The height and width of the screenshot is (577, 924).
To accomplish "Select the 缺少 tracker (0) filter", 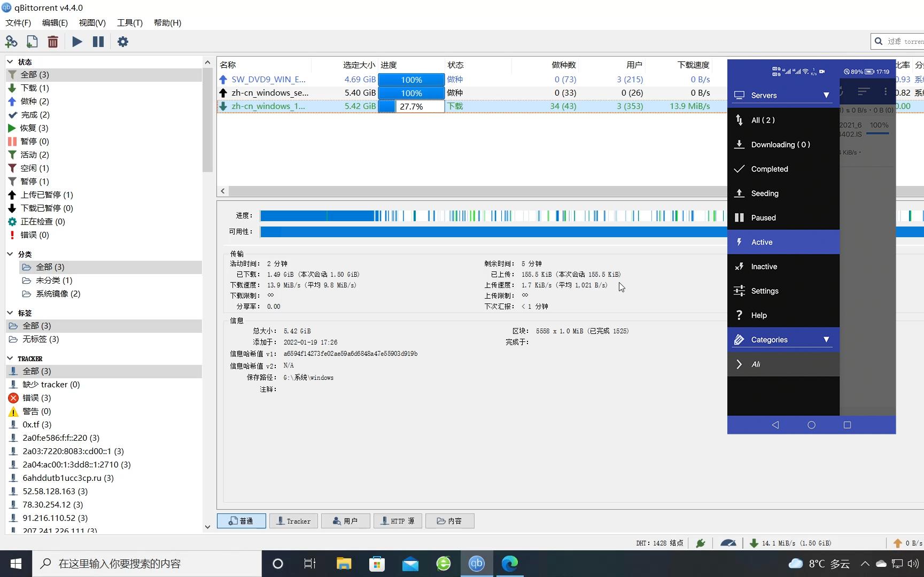I will 104,385.
